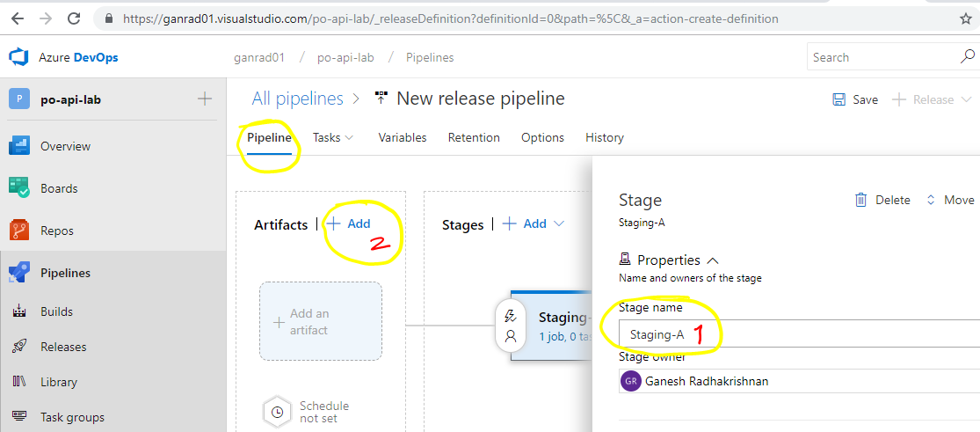The width and height of the screenshot is (980, 432).
Task: Reload the page
Action: 74,18
